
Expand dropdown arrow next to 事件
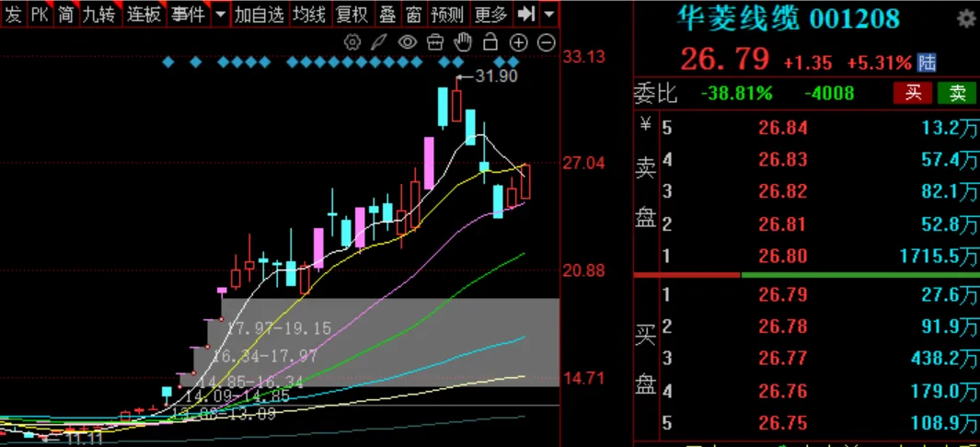[x=220, y=15]
